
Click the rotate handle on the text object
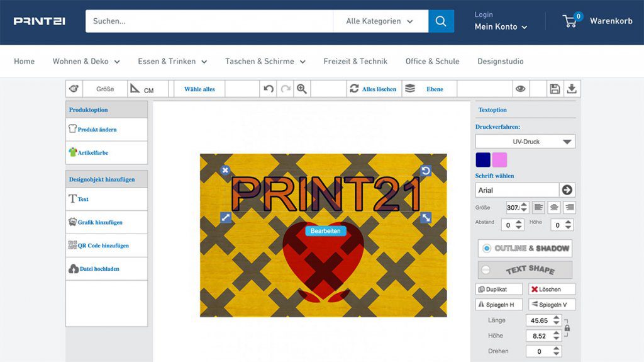[x=426, y=171]
